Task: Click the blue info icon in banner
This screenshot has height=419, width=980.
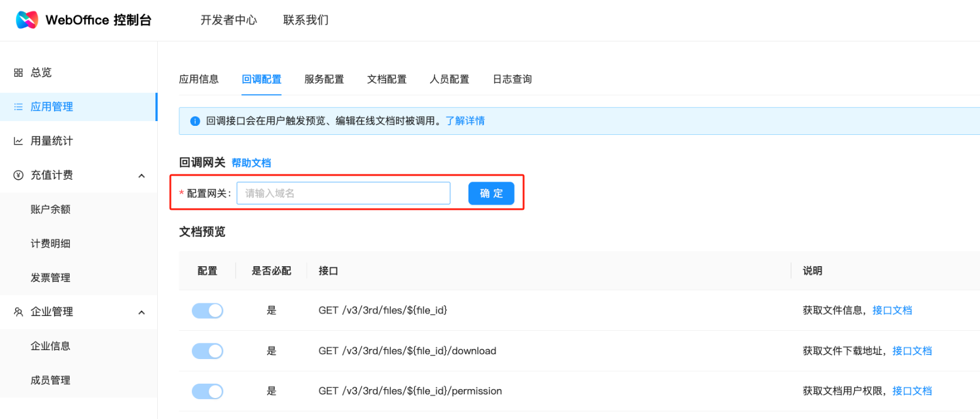Action: coord(195,121)
